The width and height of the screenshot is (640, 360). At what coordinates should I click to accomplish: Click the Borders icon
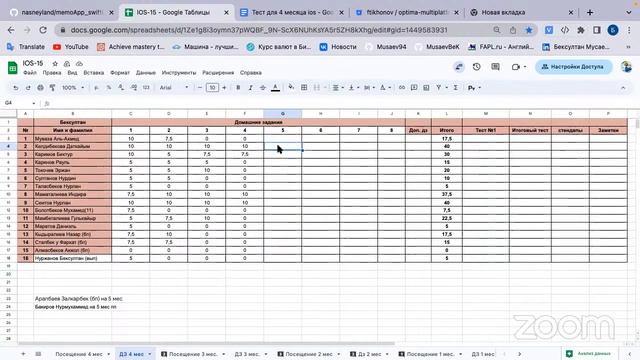[304, 88]
